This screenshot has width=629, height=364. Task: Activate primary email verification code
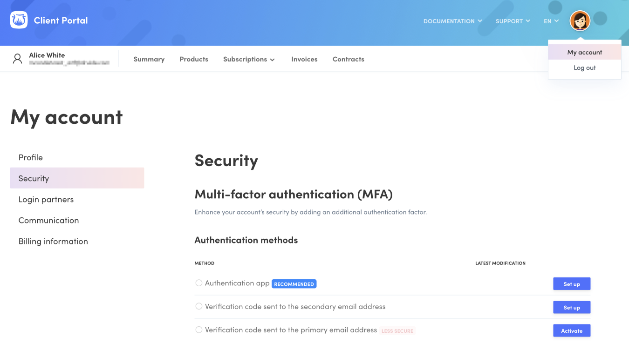(571, 330)
